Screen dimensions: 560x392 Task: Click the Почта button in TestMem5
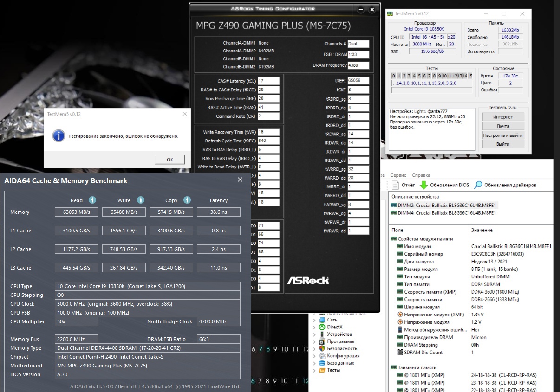[x=503, y=126]
